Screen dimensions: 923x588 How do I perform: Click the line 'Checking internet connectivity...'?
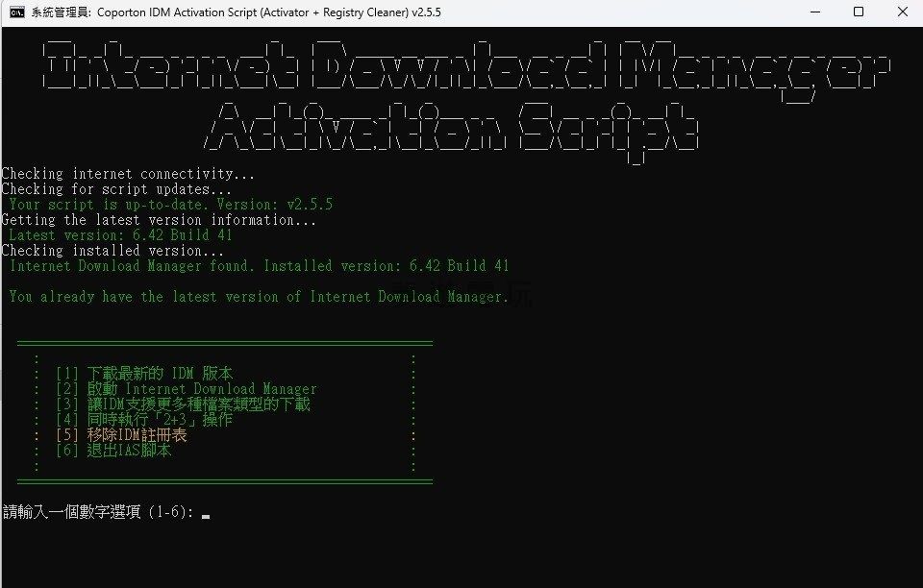click(128, 174)
